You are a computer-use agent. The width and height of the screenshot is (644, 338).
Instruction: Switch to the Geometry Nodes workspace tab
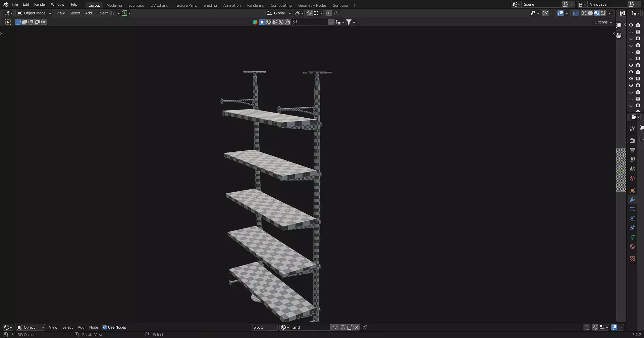pyautogui.click(x=312, y=5)
